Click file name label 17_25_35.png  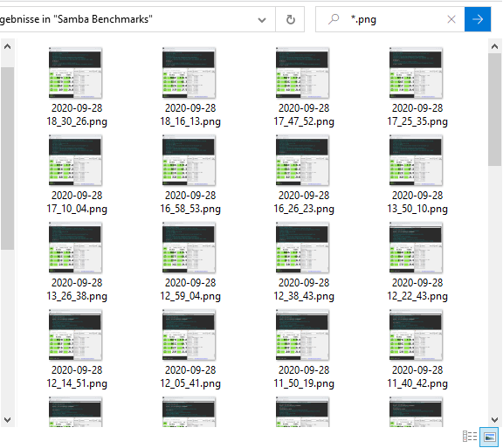click(x=417, y=122)
